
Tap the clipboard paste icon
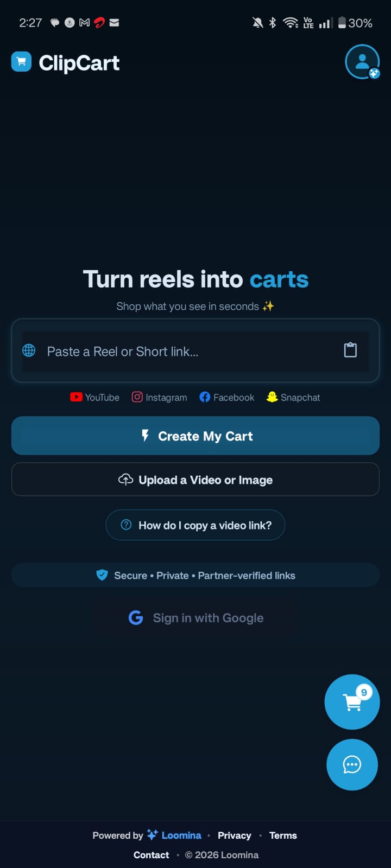[x=350, y=350]
